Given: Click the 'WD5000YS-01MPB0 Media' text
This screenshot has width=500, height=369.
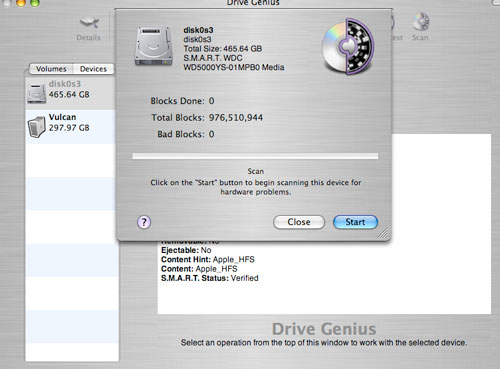Looking at the screenshot, I should tap(234, 67).
